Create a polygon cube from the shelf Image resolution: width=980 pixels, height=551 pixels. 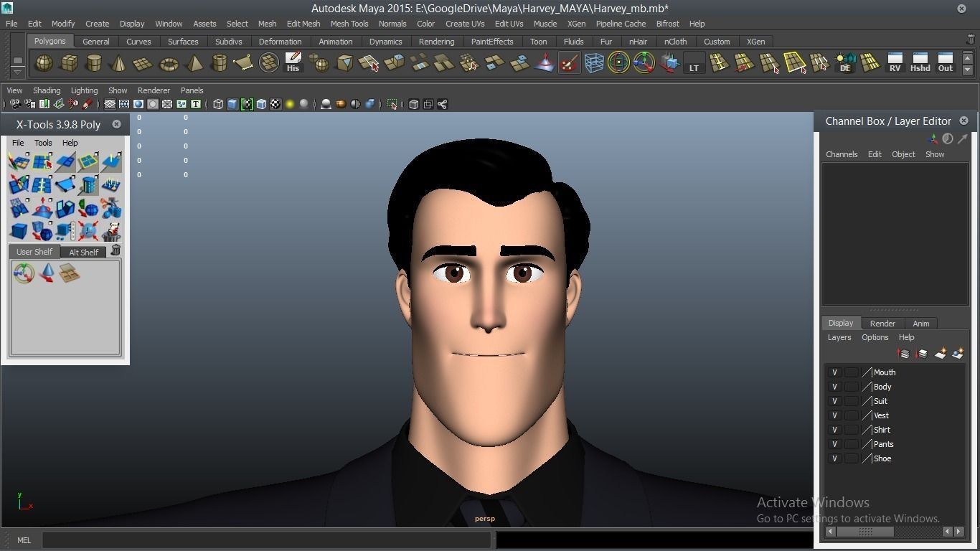tap(69, 63)
